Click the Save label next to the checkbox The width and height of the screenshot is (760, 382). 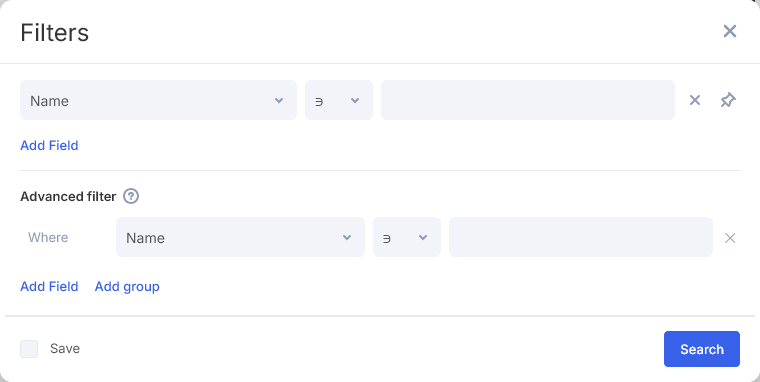tap(65, 349)
